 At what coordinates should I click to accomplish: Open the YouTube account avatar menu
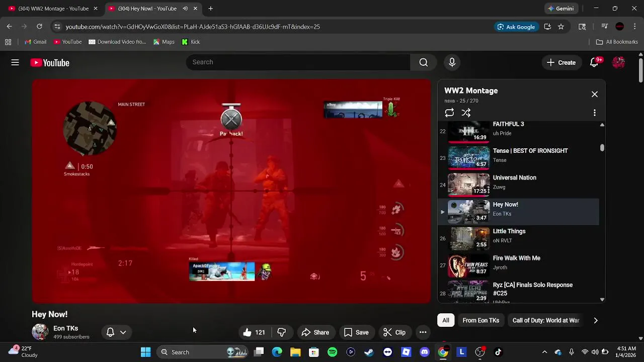(x=619, y=62)
